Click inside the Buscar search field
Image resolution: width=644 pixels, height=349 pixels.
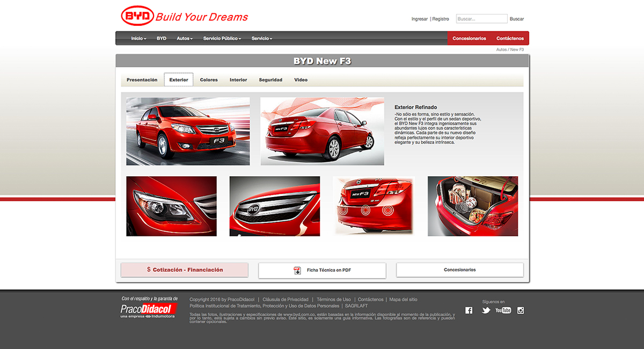click(481, 18)
